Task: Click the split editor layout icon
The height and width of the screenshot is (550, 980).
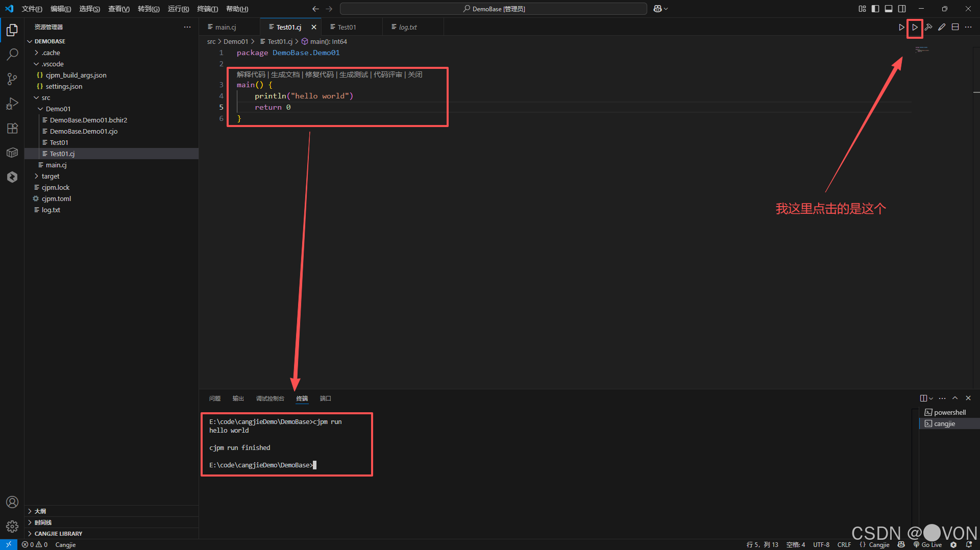Action: tap(955, 27)
